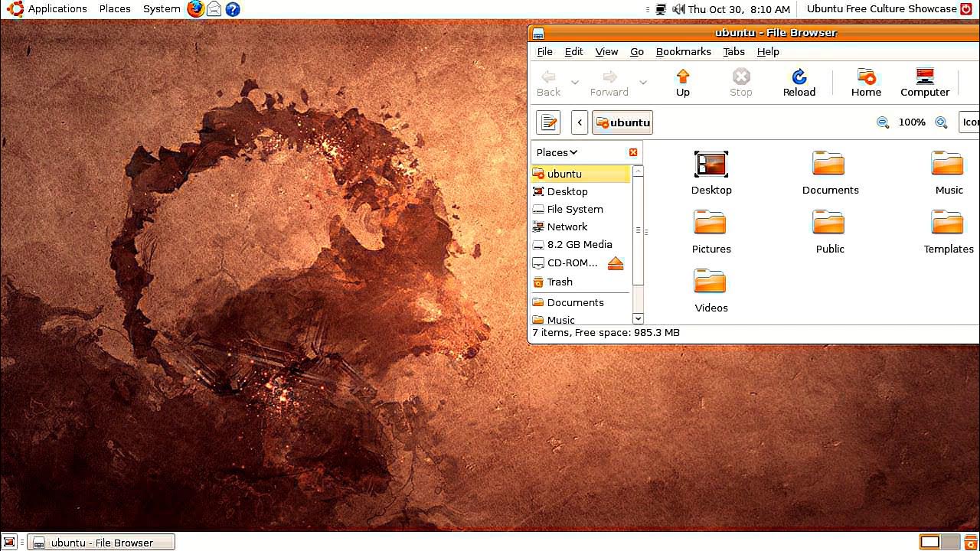Click the 100% zoom level label
This screenshot has height=551, width=980.
912,122
